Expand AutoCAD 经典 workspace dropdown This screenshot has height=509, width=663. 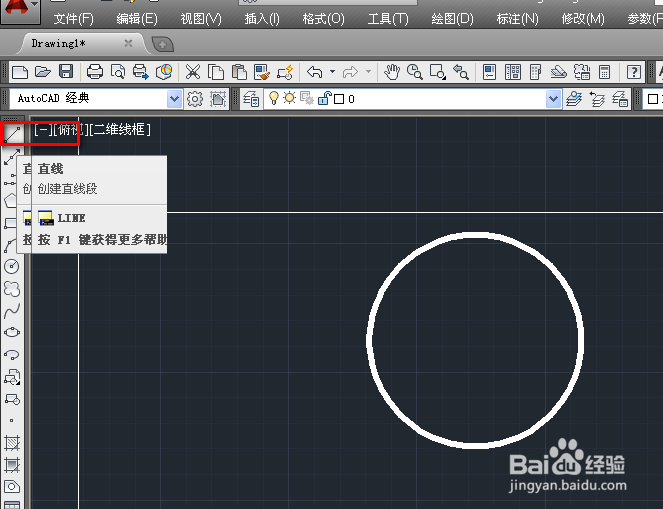coord(174,99)
